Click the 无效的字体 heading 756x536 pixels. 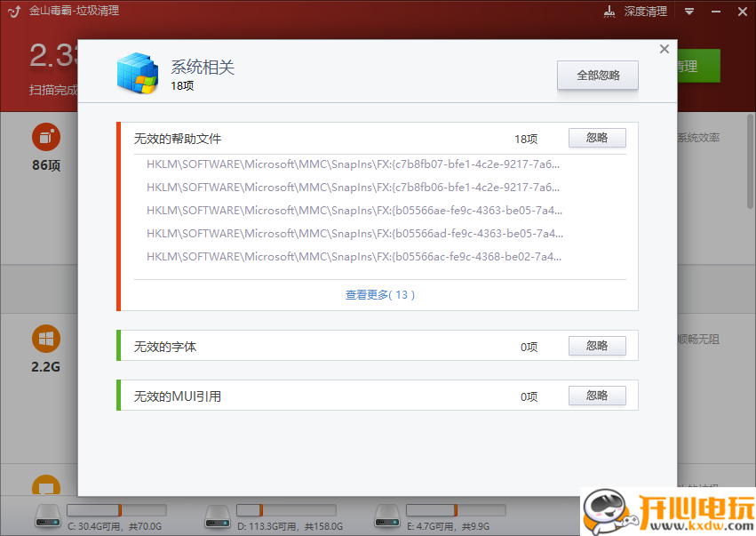click(165, 347)
